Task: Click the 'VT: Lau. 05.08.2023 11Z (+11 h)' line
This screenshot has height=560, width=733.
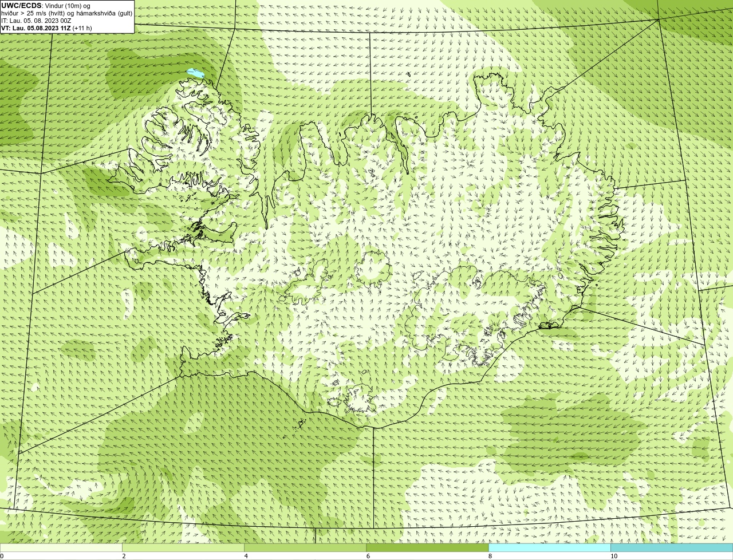Action: coord(46,28)
